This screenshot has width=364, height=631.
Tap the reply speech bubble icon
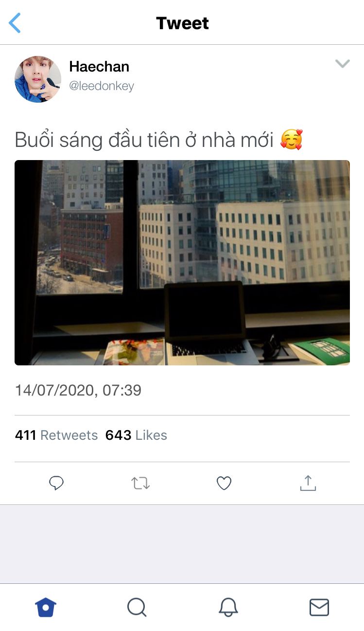click(56, 483)
